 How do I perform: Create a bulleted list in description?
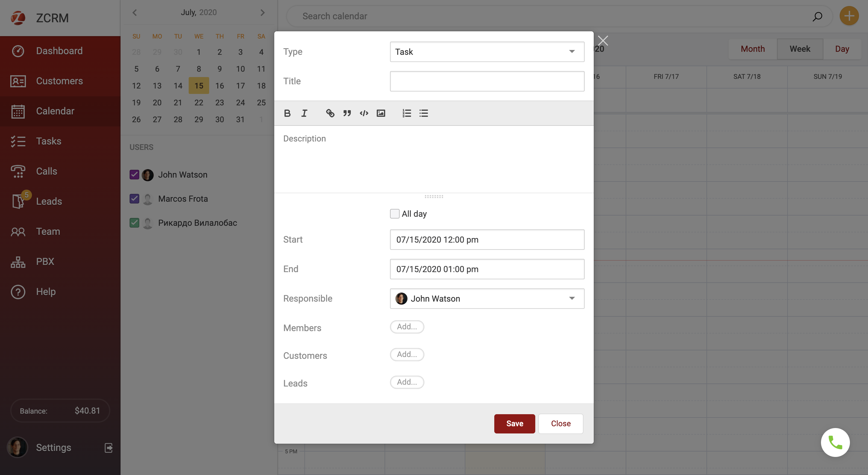coord(423,113)
